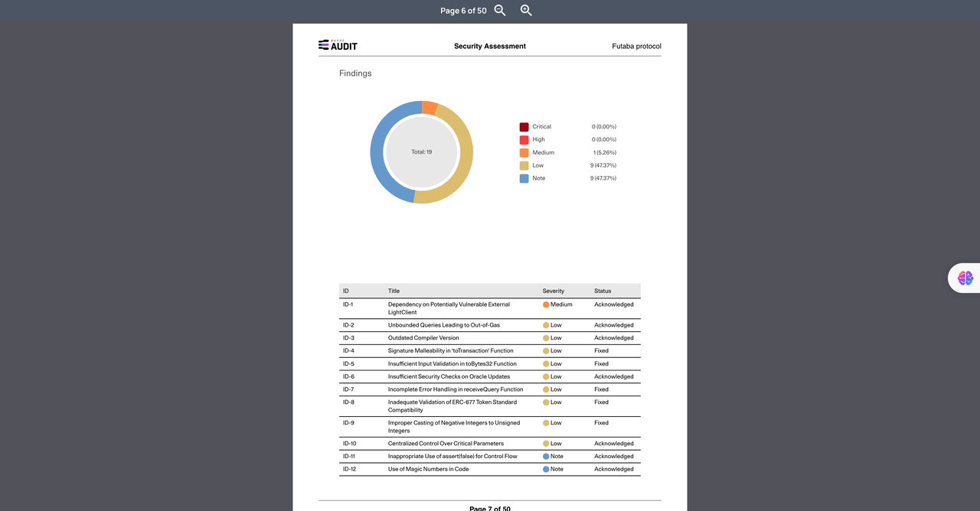Click Fixed status in ID-9 row
980x511 pixels.
[601, 423]
